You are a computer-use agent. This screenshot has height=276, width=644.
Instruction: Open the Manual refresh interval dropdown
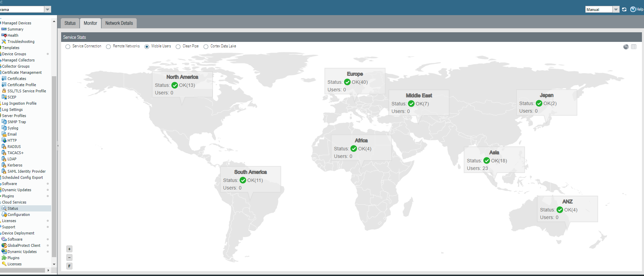point(616,10)
